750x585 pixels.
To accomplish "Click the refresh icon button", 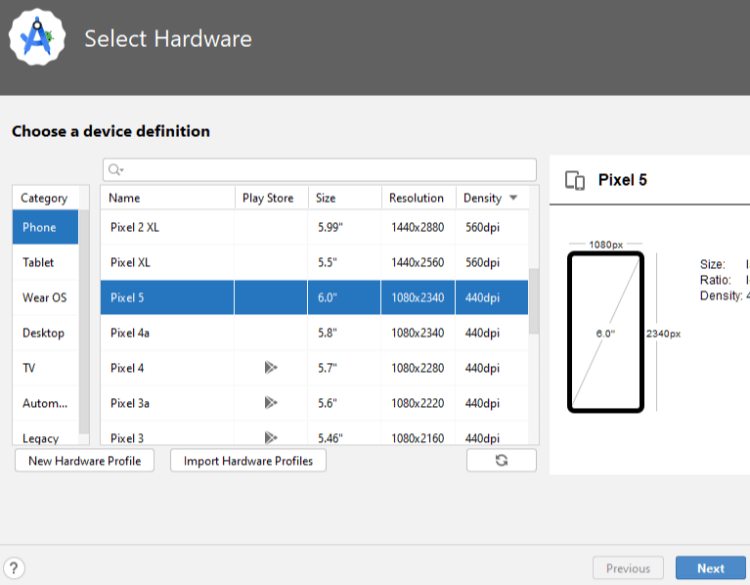I will coord(501,460).
